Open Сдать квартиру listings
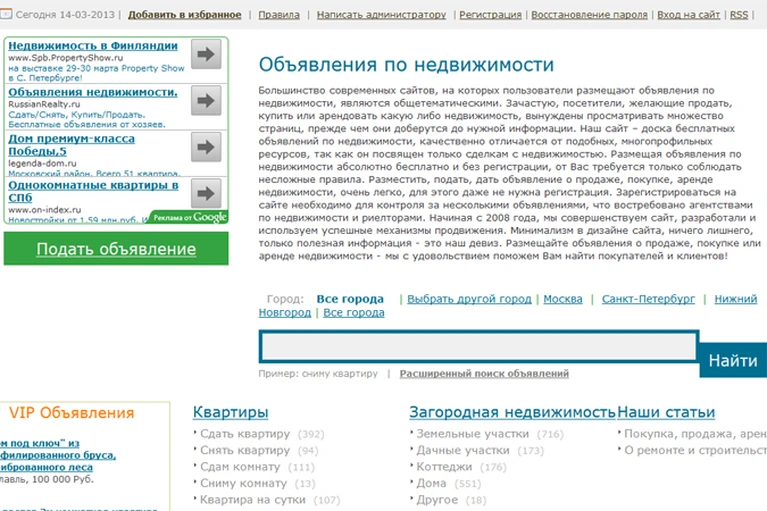 coord(245,434)
